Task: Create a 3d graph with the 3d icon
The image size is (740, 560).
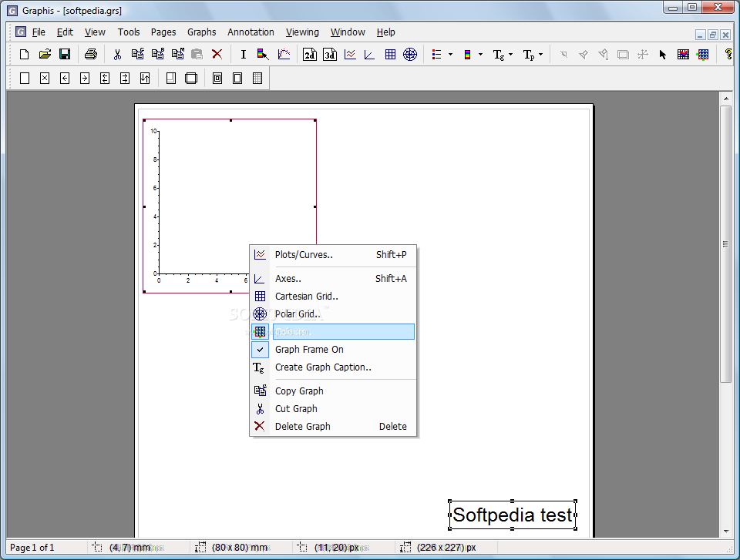Action: point(330,54)
